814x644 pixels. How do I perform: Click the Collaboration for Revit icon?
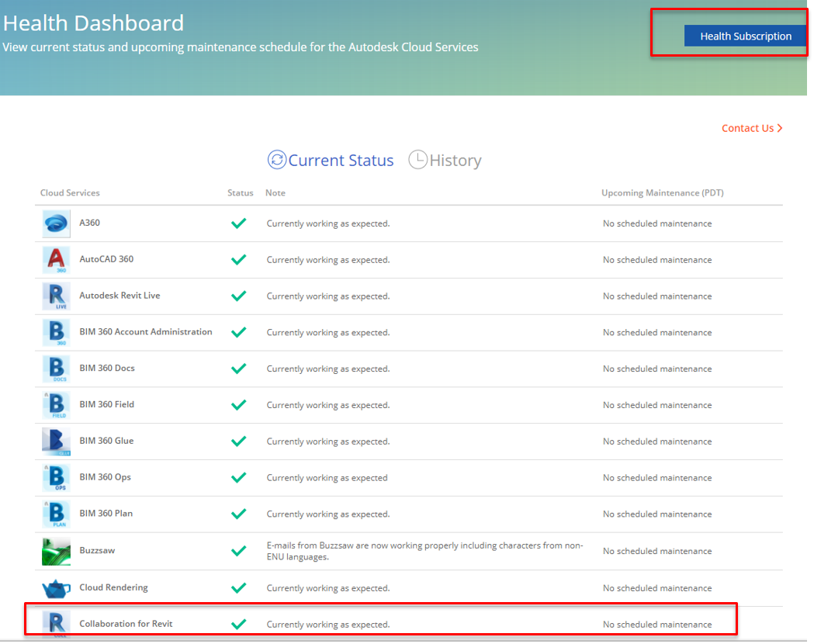click(x=56, y=624)
